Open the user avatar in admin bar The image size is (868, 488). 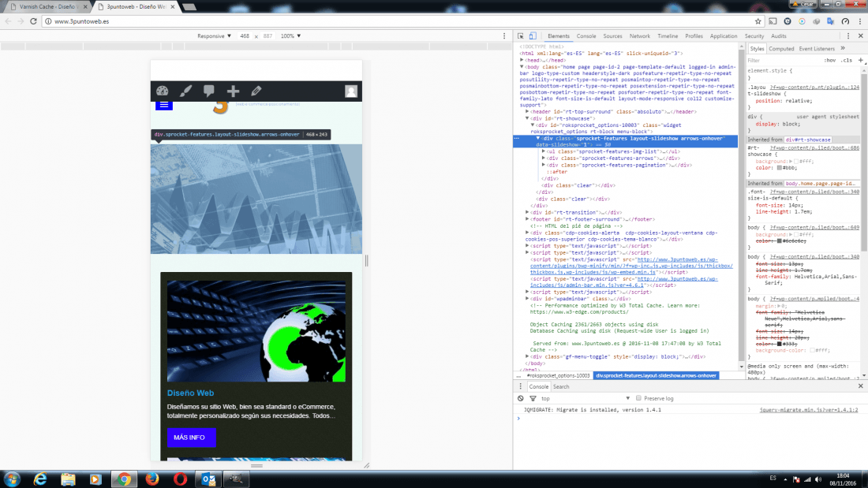(351, 91)
